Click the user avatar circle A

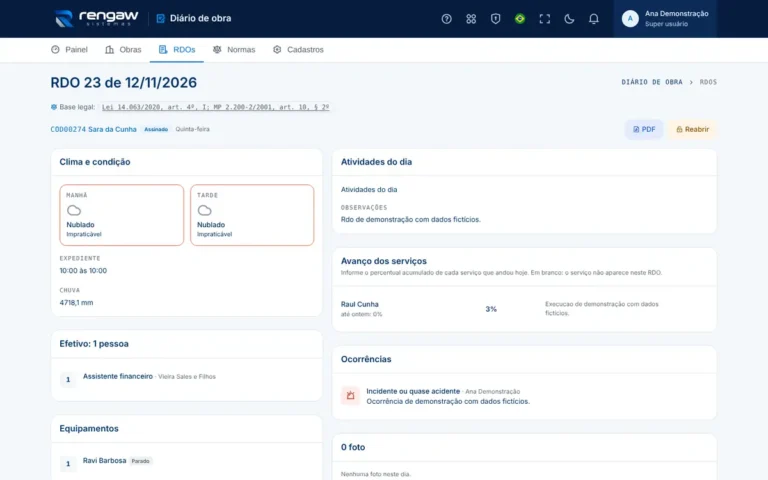tap(630, 19)
